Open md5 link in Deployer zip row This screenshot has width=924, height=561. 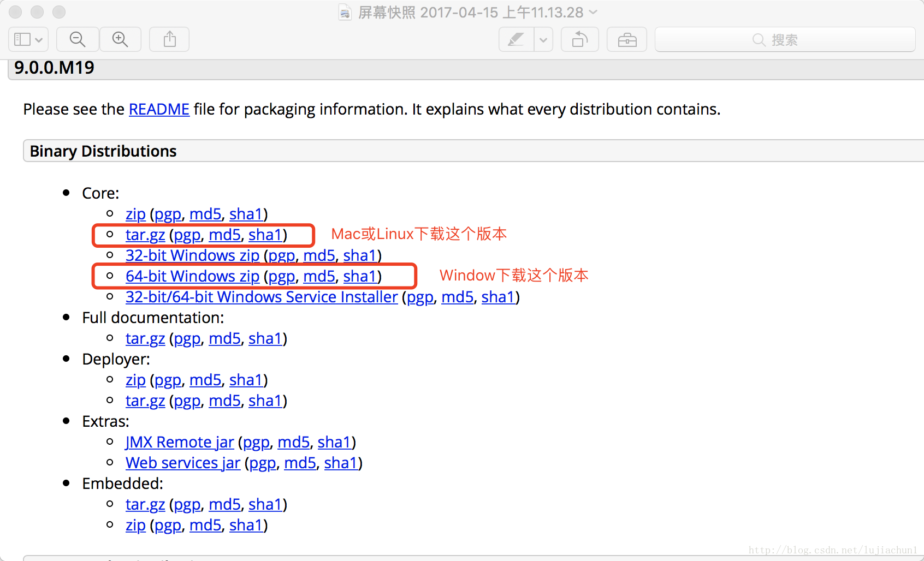click(x=205, y=380)
